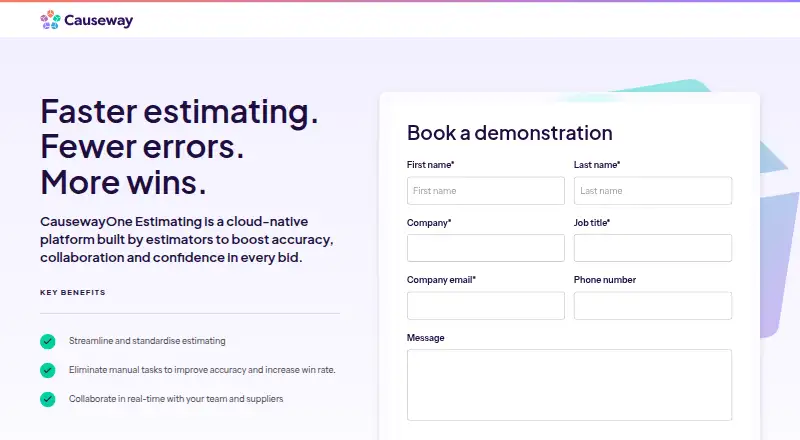Click the green checkmark beside Streamline and standardise

click(47, 341)
